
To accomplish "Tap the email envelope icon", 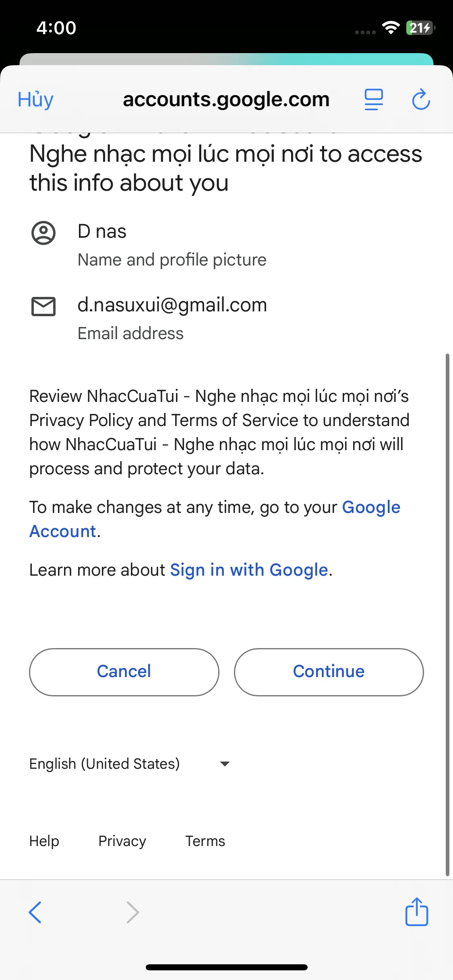I will [43, 307].
